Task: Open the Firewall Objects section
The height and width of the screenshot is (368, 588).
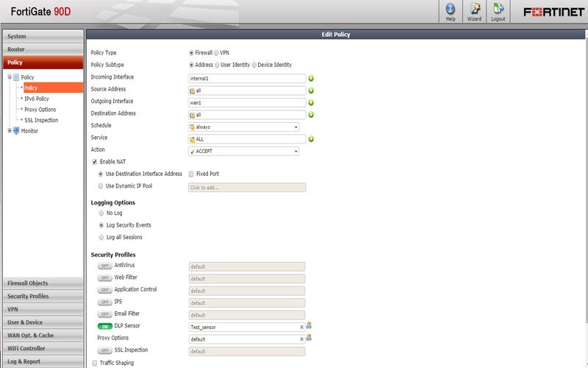Action: click(43, 283)
